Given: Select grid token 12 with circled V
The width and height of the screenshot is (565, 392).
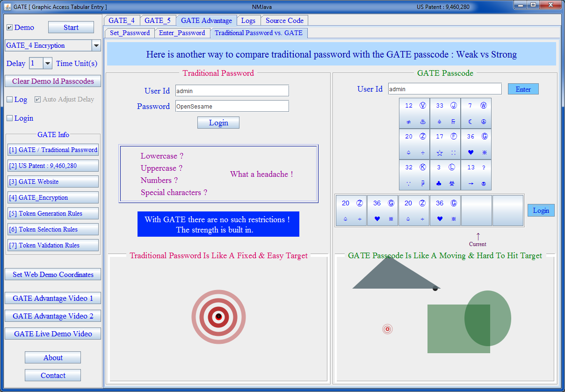Looking at the screenshot, I should (x=414, y=114).
